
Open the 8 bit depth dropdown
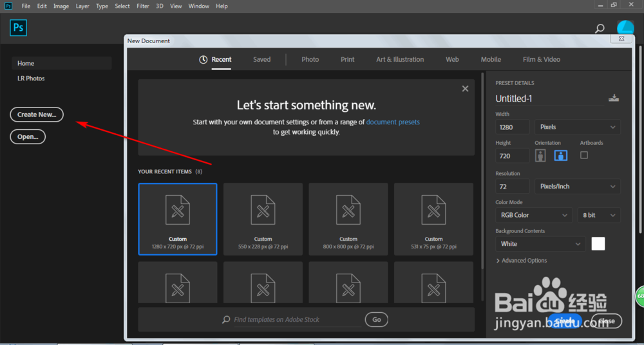click(x=599, y=215)
